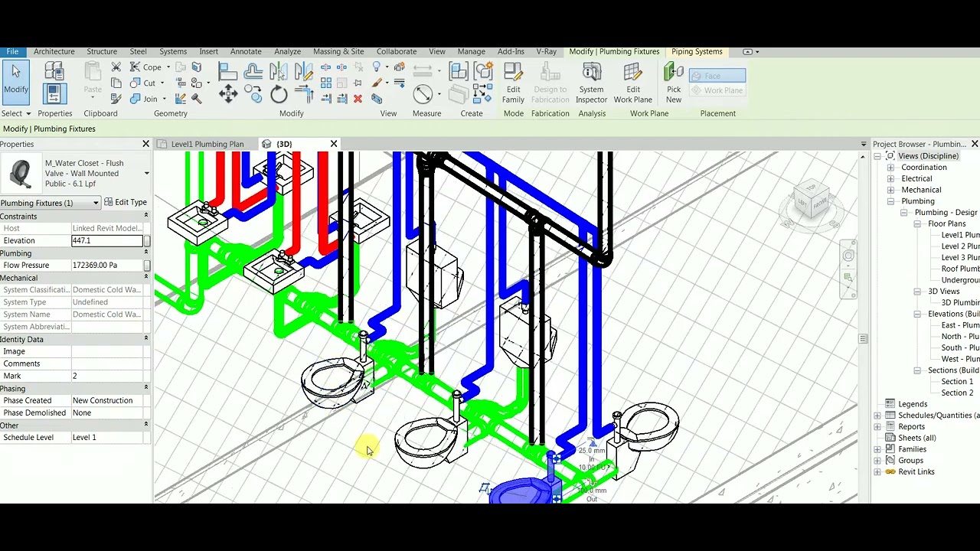Click Edit Work Plane
The height and width of the screenshot is (551, 980).
[x=632, y=83]
